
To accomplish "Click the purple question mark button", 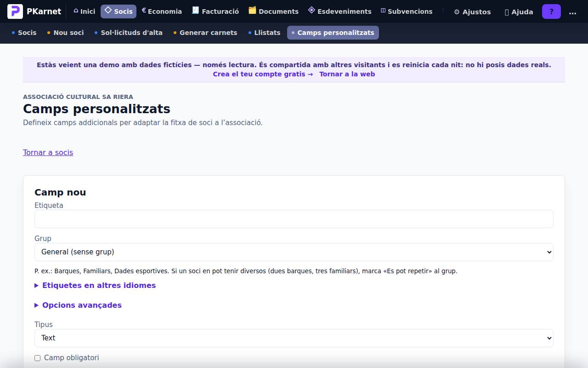I will tap(551, 11).
